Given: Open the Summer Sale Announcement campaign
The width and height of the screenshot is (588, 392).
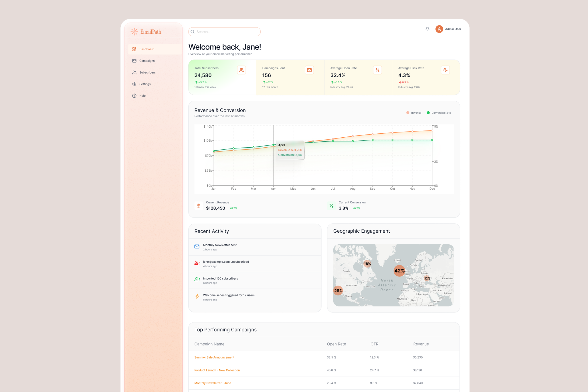Looking at the screenshot, I should pyautogui.click(x=214, y=357).
